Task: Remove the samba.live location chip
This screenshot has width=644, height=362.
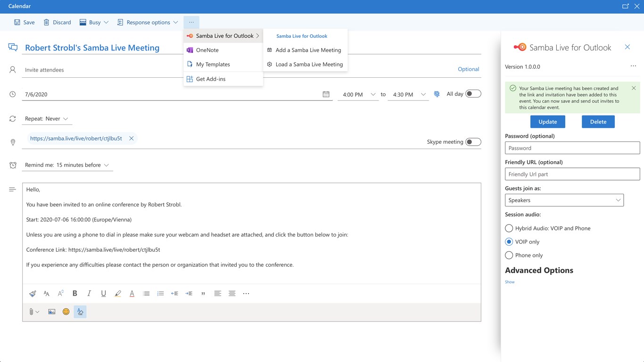Action: point(132,139)
